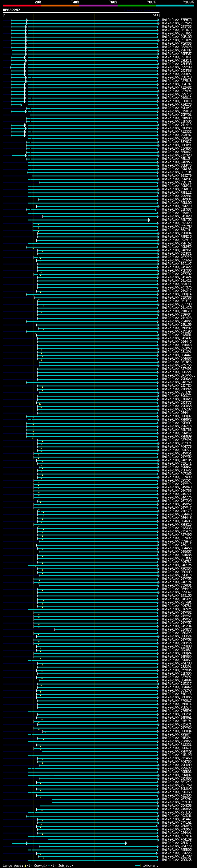Select hit label UniRef100_A9NNW9
The image size is (197, 868).
177,436
